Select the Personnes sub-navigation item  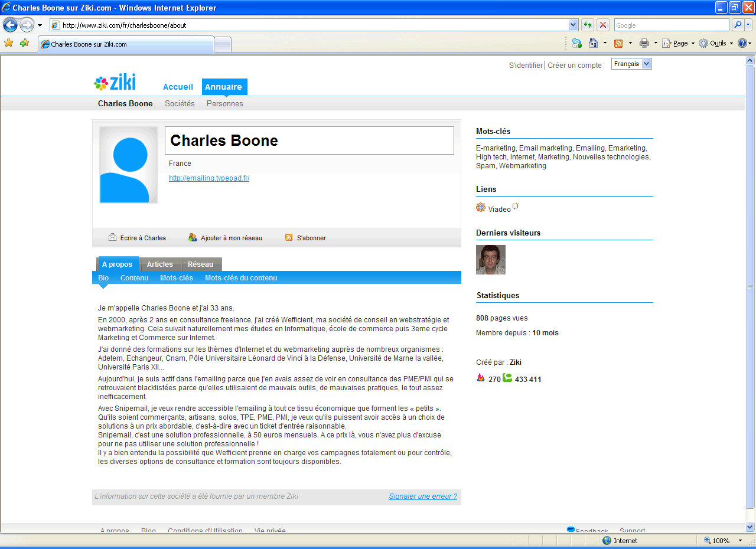[224, 103]
